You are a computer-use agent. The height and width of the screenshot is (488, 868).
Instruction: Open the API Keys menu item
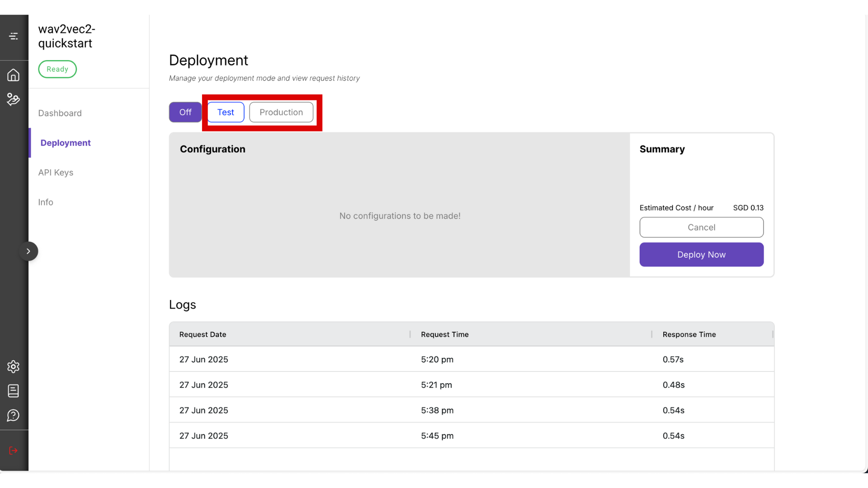56,173
